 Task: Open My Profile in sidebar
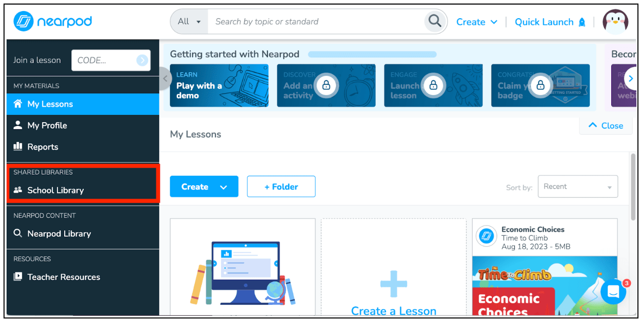pyautogui.click(x=83, y=125)
